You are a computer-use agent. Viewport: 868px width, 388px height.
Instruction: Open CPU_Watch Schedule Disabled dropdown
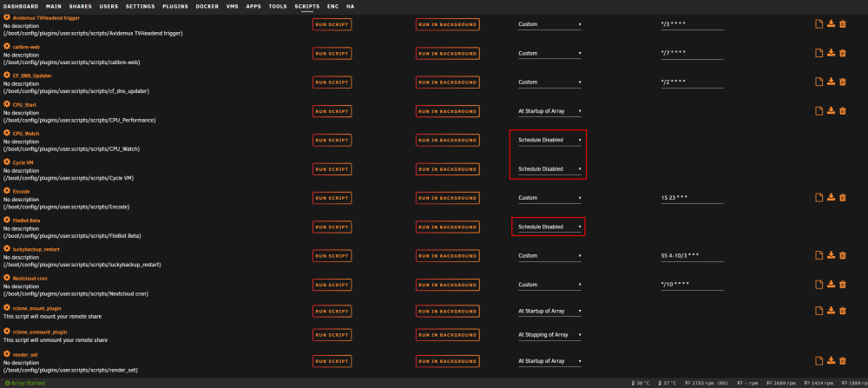pos(549,140)
